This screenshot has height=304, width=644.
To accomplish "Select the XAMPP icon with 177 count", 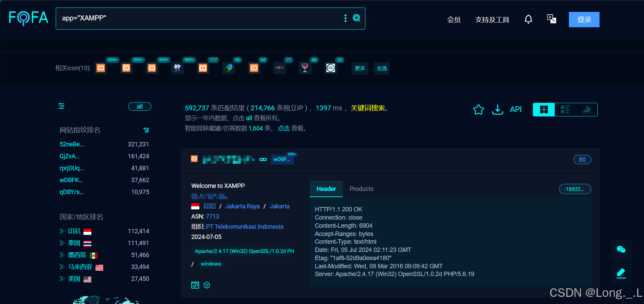I will click(x=203, y=68).
